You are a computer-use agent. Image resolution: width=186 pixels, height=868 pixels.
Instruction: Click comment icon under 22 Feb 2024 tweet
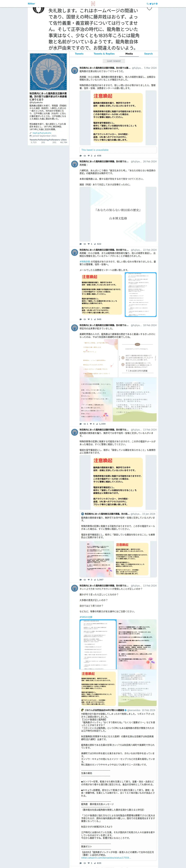[x=80, y=319]
